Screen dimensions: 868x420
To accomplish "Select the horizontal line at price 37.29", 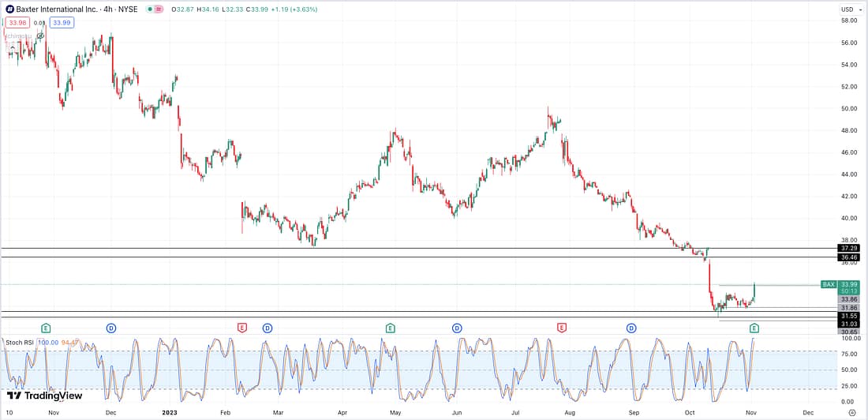I will 395,248.
